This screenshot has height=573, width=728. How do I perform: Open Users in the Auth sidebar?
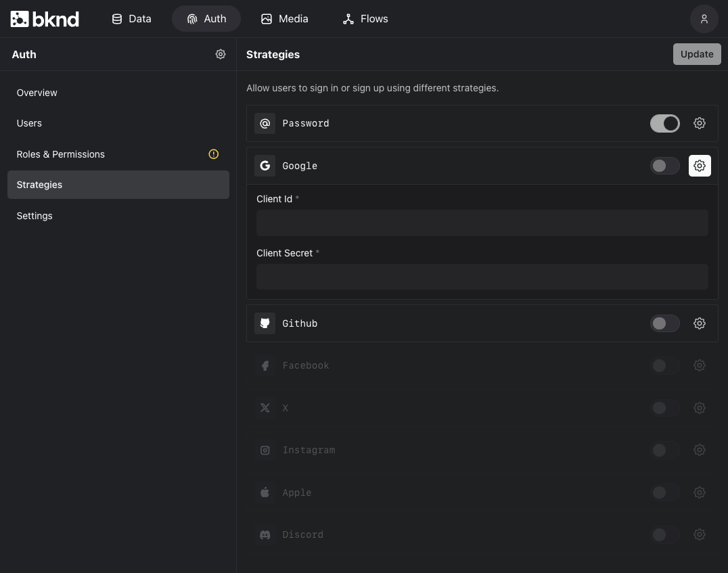[x=118, y=124]
